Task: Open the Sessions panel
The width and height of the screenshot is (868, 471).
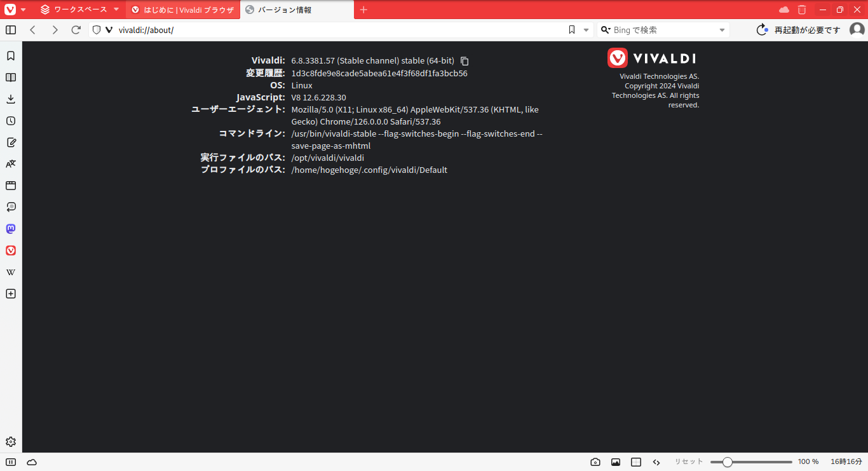Action: pos(11,207)
